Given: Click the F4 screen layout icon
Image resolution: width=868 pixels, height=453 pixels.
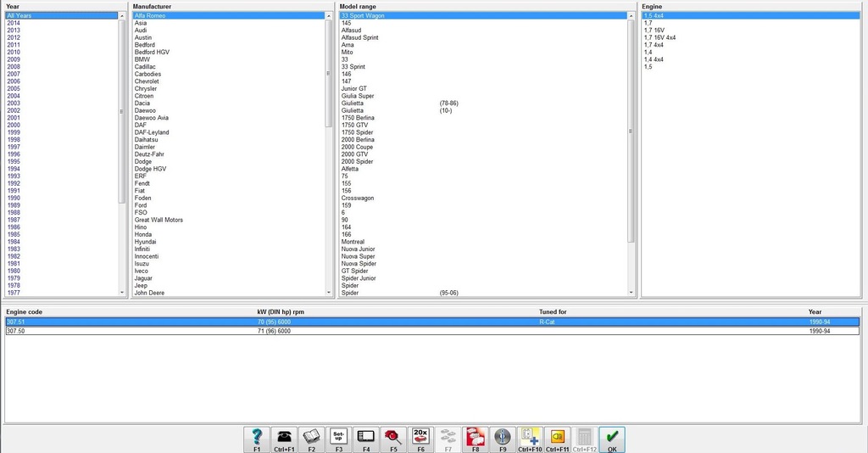Looking at the screenshot, I should coord(366,439).
